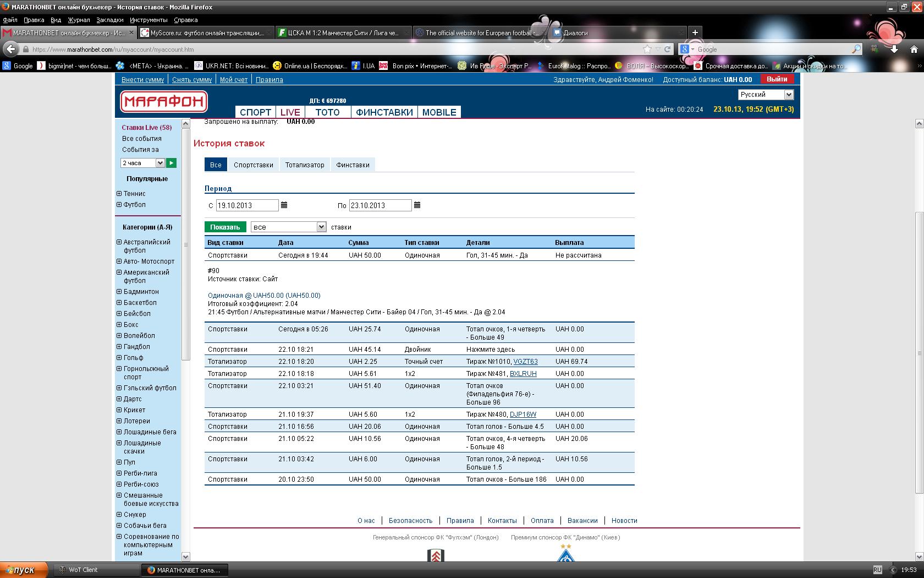
Task: Click the sidebar scroll down arrow
Action: point(185,557)
